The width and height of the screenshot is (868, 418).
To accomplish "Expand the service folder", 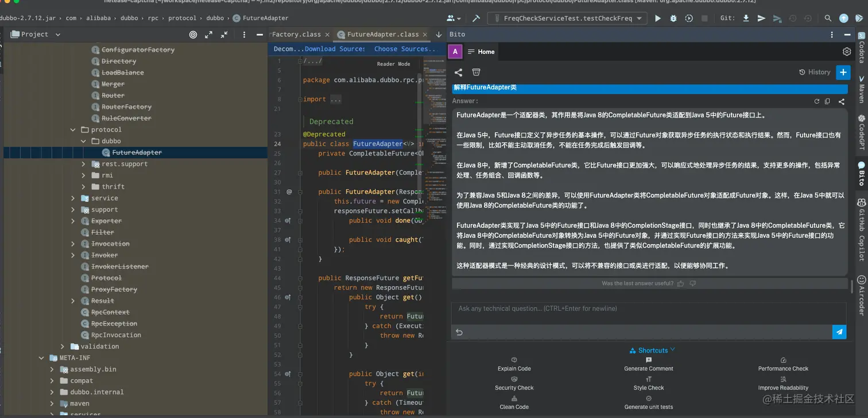I will click(x=73, y=198).
